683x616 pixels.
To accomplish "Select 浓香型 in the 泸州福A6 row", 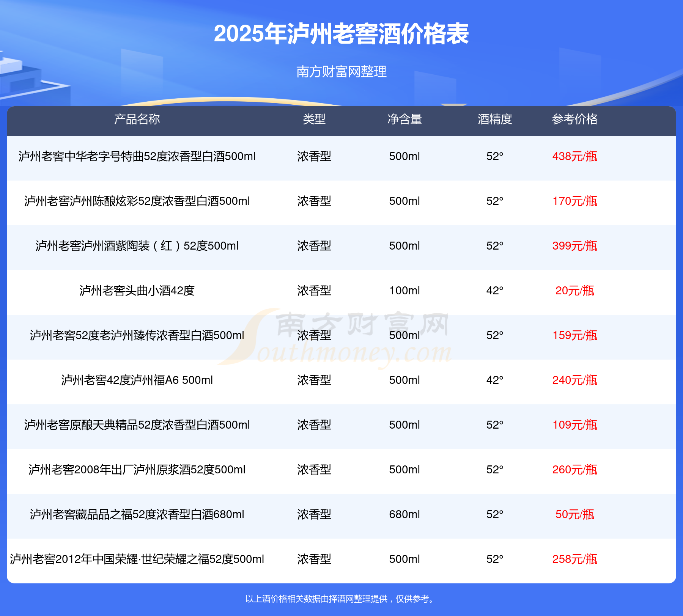I will [314, 380].
